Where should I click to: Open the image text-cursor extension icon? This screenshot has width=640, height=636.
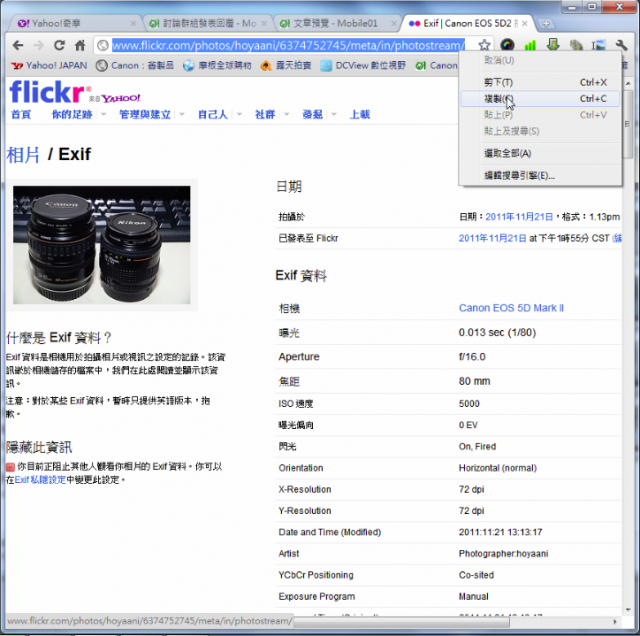pyautogui.click(x=598, y=45)
